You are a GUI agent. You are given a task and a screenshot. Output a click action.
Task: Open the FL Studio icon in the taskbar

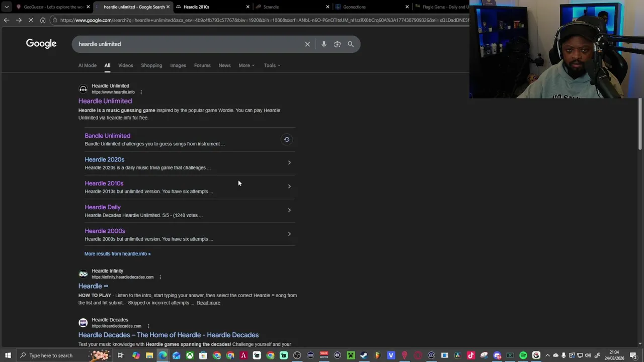(x=377, y=355)
